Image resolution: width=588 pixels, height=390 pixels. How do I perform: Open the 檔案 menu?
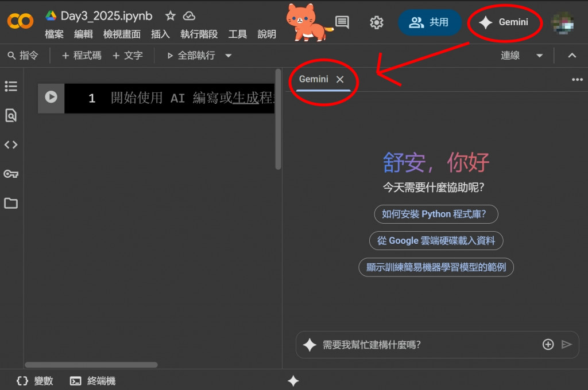55,34
